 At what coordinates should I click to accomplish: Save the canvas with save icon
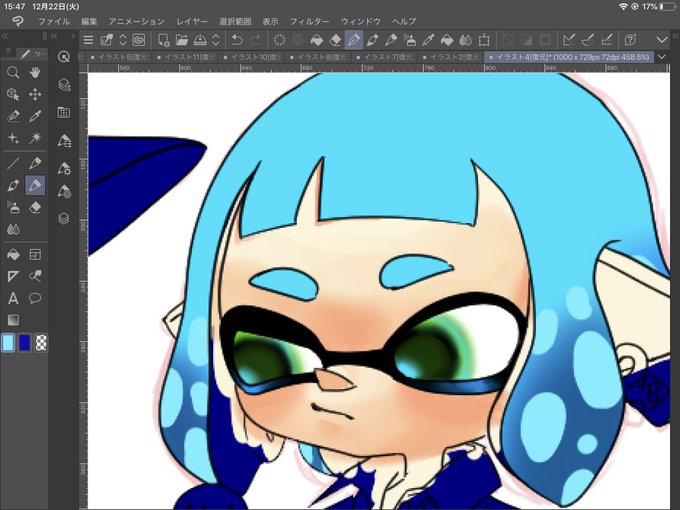coord(200,40)
